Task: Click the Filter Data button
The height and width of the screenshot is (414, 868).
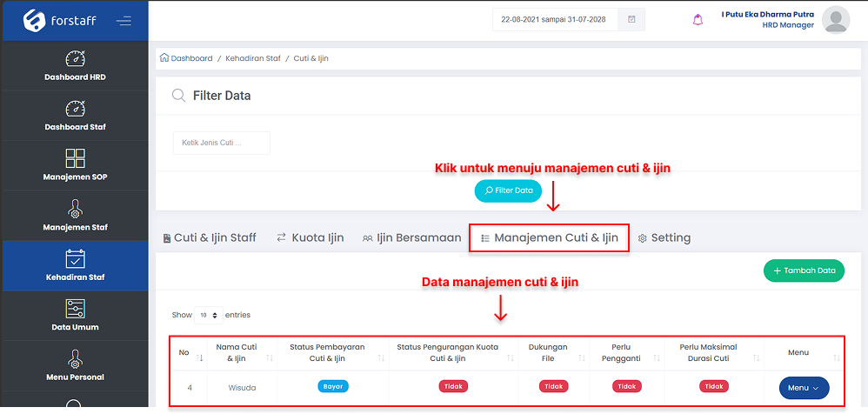Action: pos(508,191)
